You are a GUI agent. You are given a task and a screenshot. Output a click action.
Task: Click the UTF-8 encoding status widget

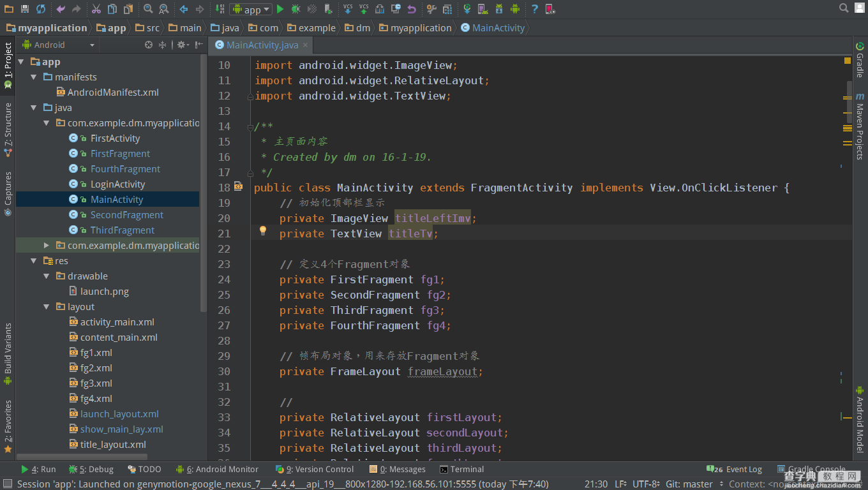pos(646,484)
